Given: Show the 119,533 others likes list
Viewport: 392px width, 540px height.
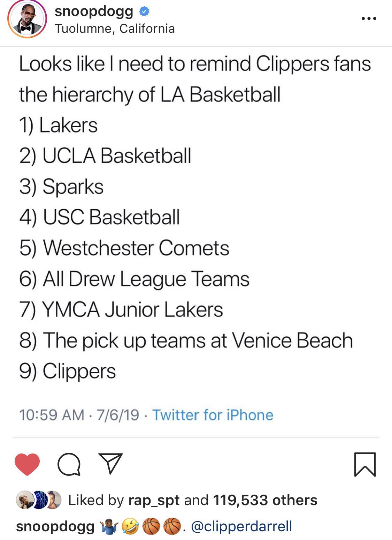Looking at the screenshot, I should pyautogui.click(x=265, y=500).
